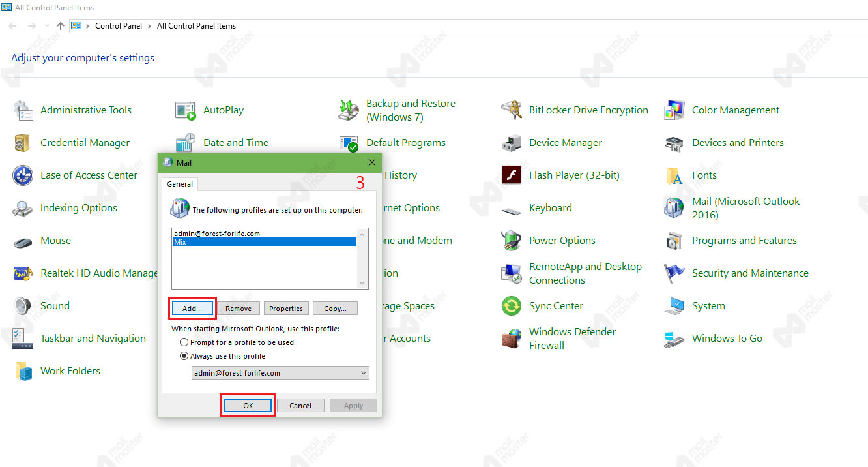Click profile list scrollbar up arrow

(x=363, y=234)
